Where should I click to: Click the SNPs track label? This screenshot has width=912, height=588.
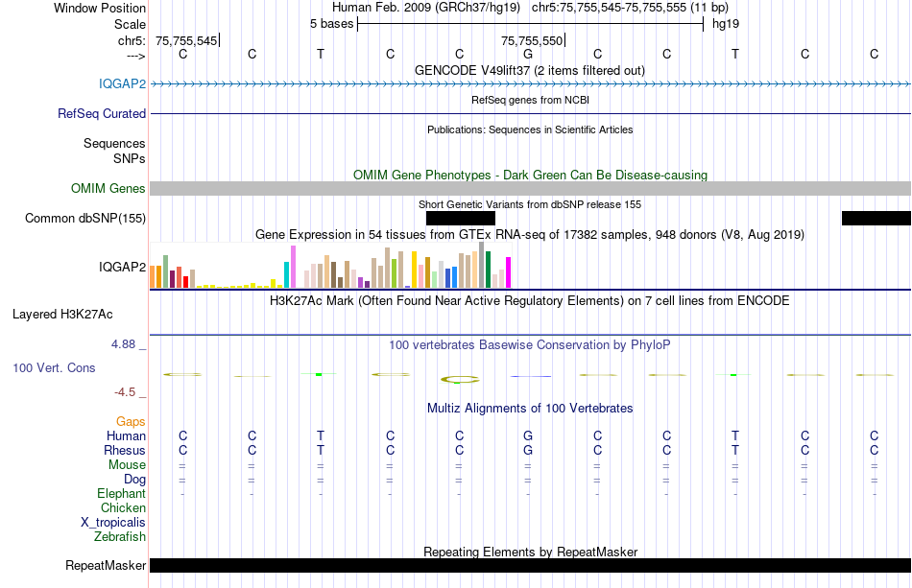point(130,158)
